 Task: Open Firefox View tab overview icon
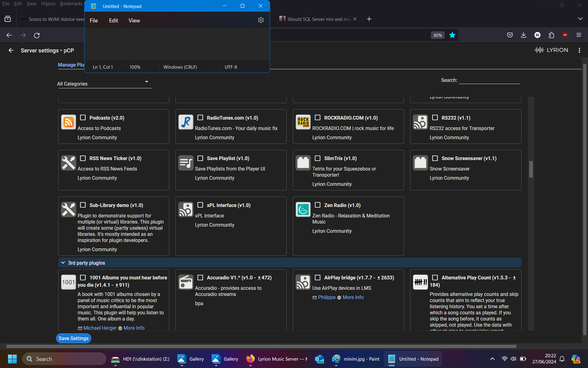coord(8,19)
